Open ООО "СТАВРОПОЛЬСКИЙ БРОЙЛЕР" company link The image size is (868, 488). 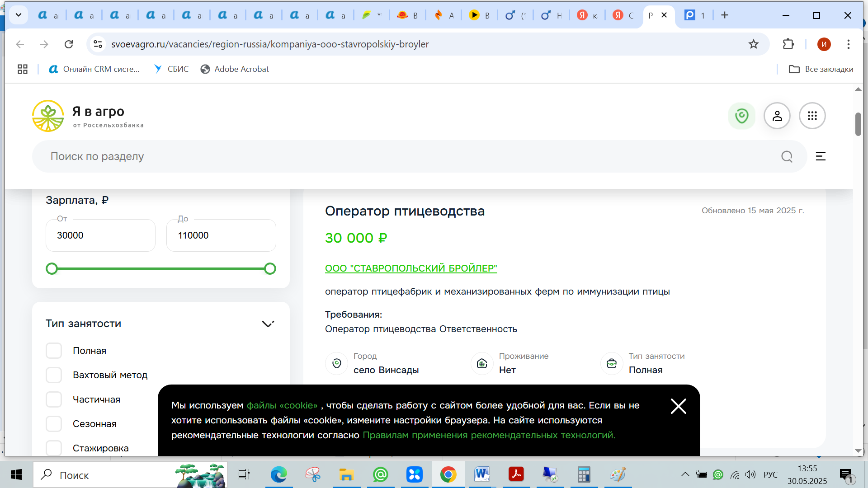(x=411, y=268)
